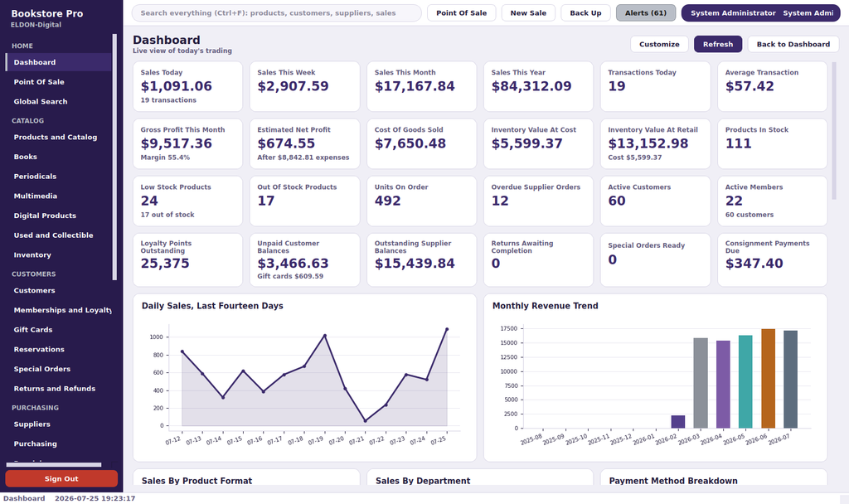The image size is (849, 504).
Task: Select Overdue Supplier Orders card
Action: tap(538, 201)
